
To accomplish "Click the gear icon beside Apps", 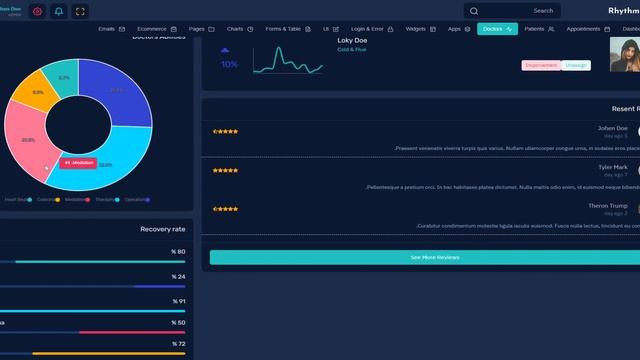I will [x=467, y=29].
